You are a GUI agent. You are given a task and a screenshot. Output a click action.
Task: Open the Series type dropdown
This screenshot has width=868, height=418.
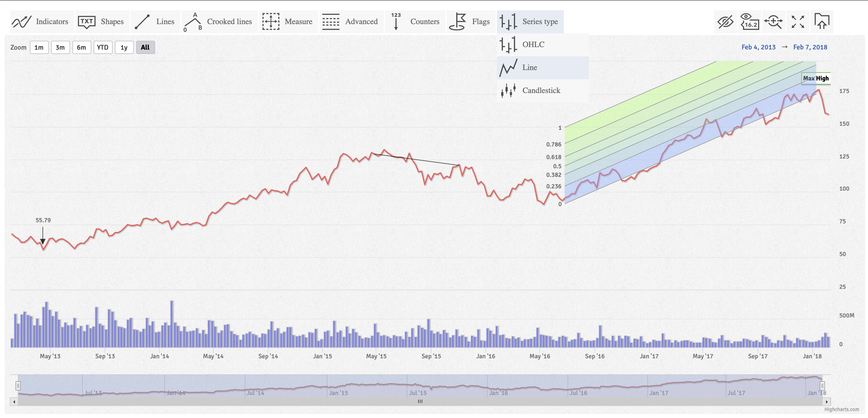click(530, 22)
